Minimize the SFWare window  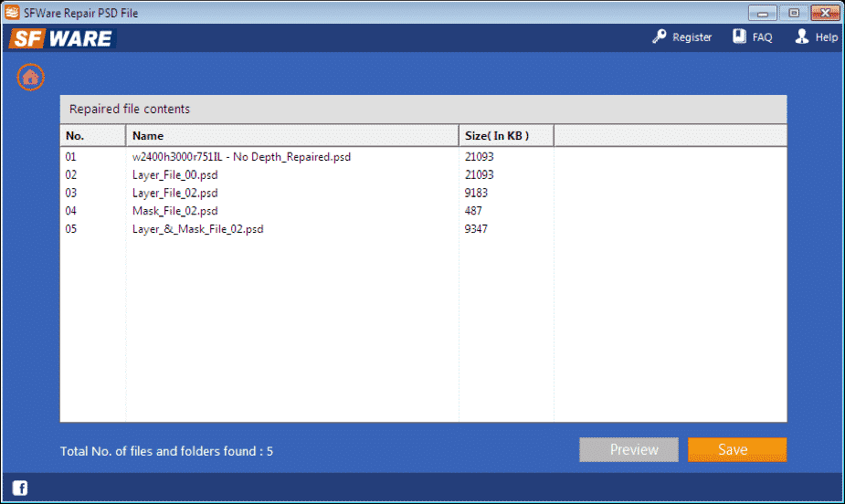coord(763,13)
